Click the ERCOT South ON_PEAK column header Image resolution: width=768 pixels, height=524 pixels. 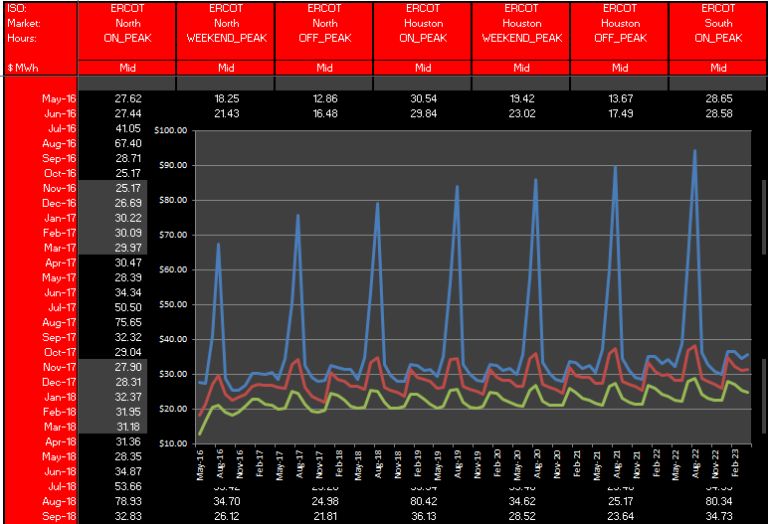pos(718,23)
